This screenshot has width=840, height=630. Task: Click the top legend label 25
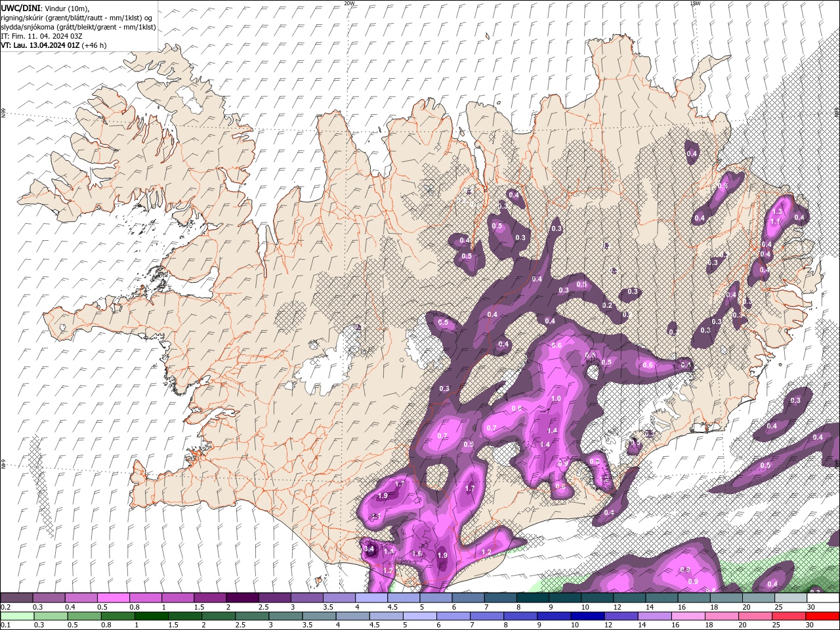(x=779, y=607)
